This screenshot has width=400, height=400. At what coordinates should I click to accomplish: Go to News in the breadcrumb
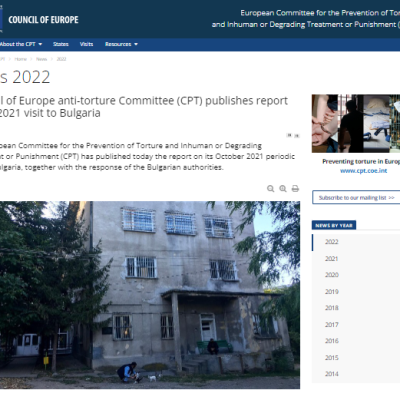pyautogui.click(x=42, y=59)
